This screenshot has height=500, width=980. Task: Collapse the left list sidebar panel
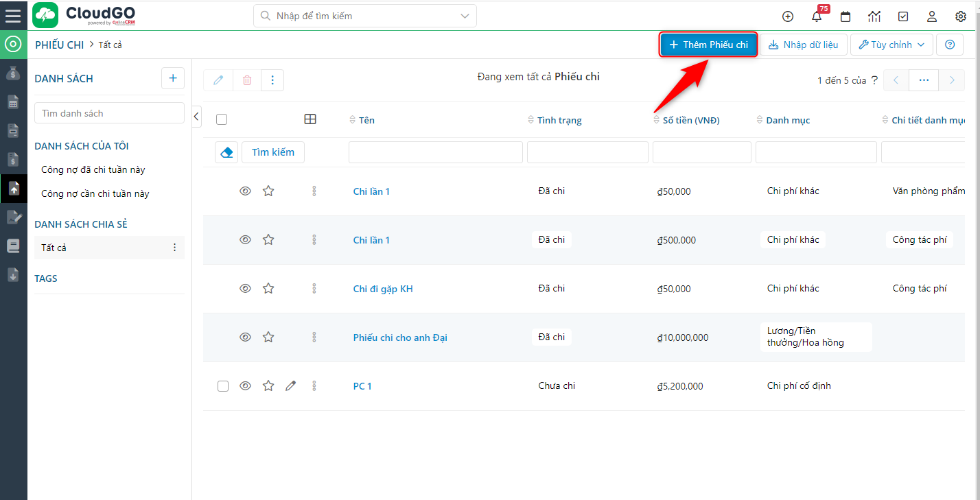tap(196, 117)
